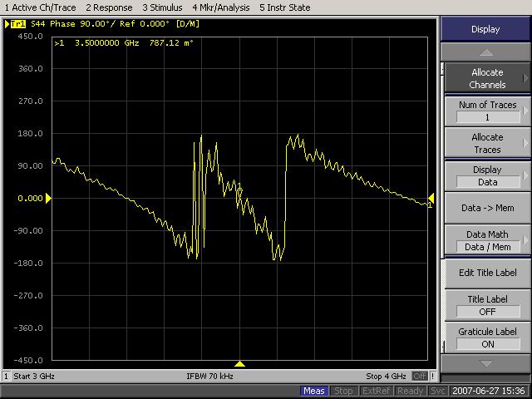The image size is (532, 399).
Task: Open the Response menu
Action: pos(109,7)
